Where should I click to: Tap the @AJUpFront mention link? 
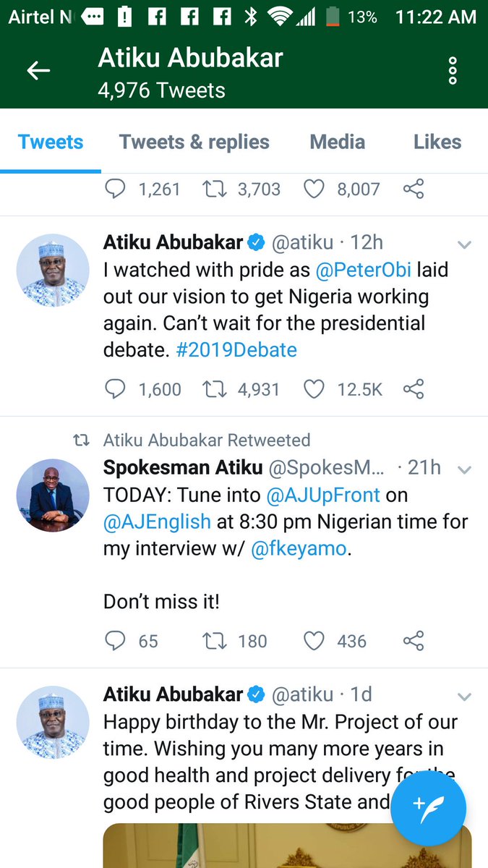[x=323, y=495]
